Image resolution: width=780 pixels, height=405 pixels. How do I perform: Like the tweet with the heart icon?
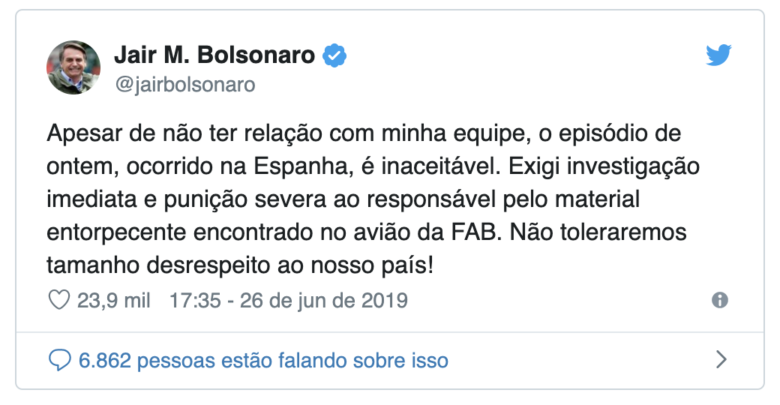[59, 300]
